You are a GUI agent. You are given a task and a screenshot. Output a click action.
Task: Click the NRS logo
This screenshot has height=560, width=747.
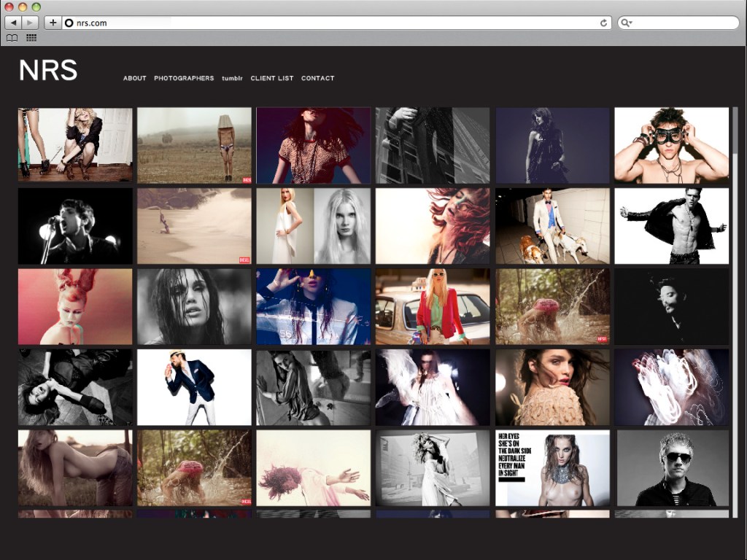pyautogui.click(x=48, y=71)
